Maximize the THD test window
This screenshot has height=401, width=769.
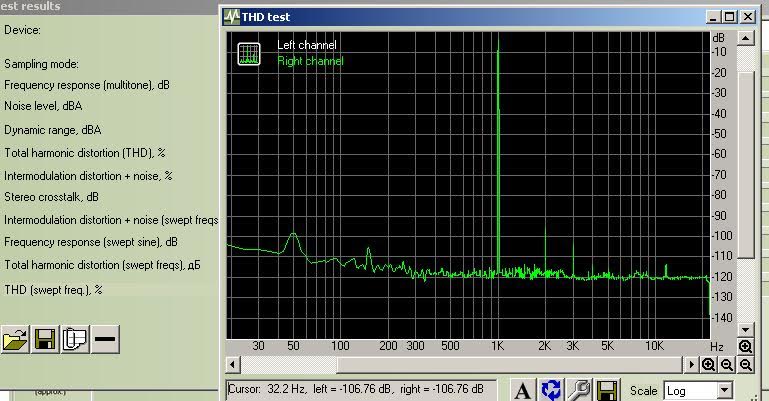pyautogui.click(x=730, y=17)
